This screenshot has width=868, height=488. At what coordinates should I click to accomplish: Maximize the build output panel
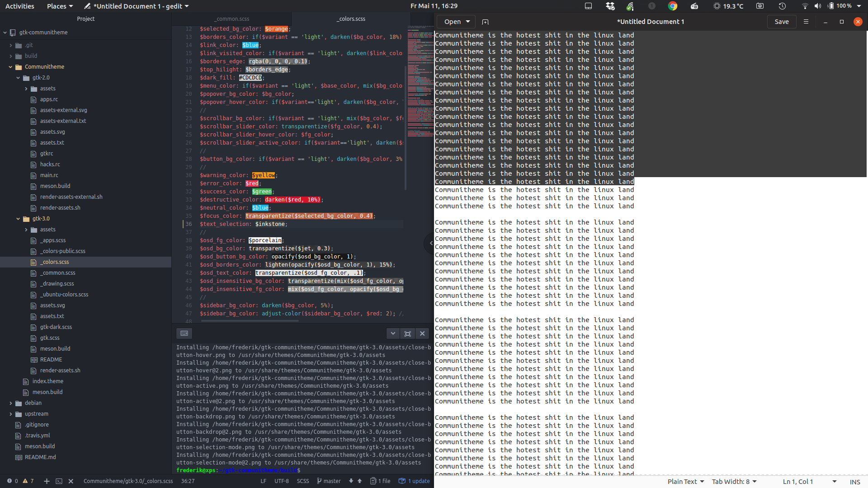[x=408, y=333]
